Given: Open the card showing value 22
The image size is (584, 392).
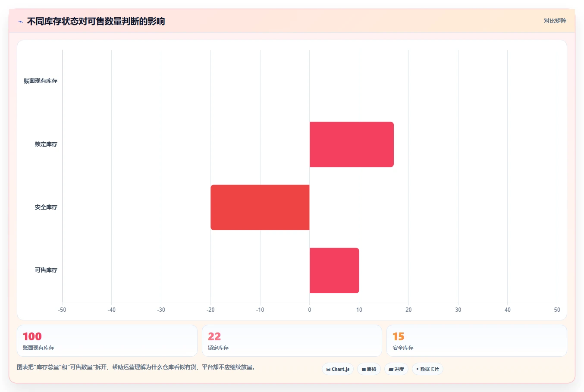Looking at the screenshot, I should (x=292, y=341).
